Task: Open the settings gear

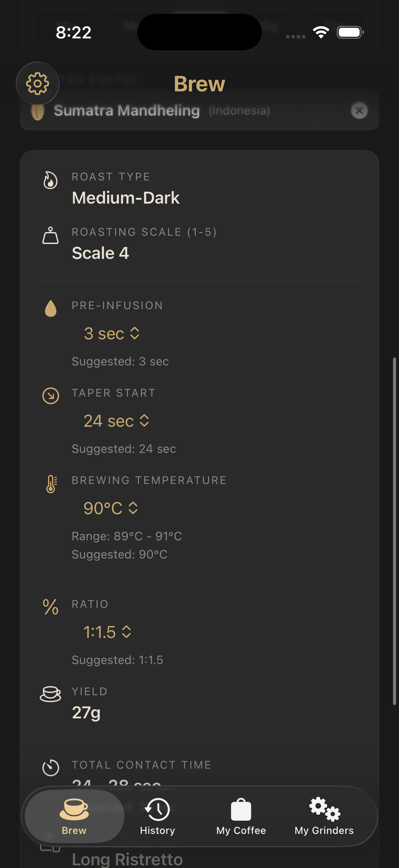Action: click(x=38, y=83)
